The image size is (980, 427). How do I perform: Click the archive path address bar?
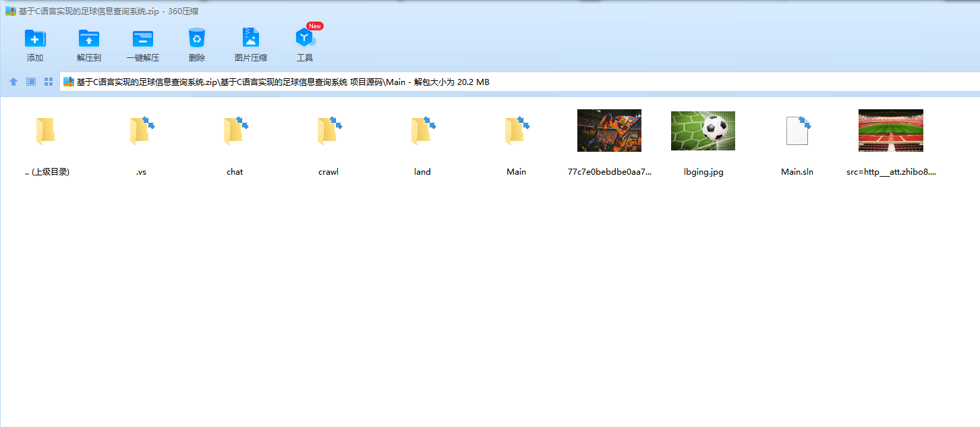519,82
